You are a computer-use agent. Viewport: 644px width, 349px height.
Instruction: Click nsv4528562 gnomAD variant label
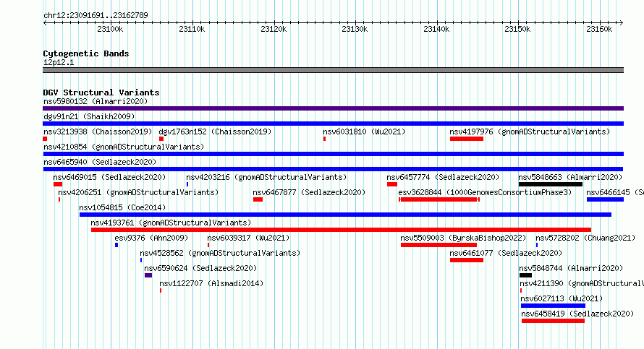220,253
